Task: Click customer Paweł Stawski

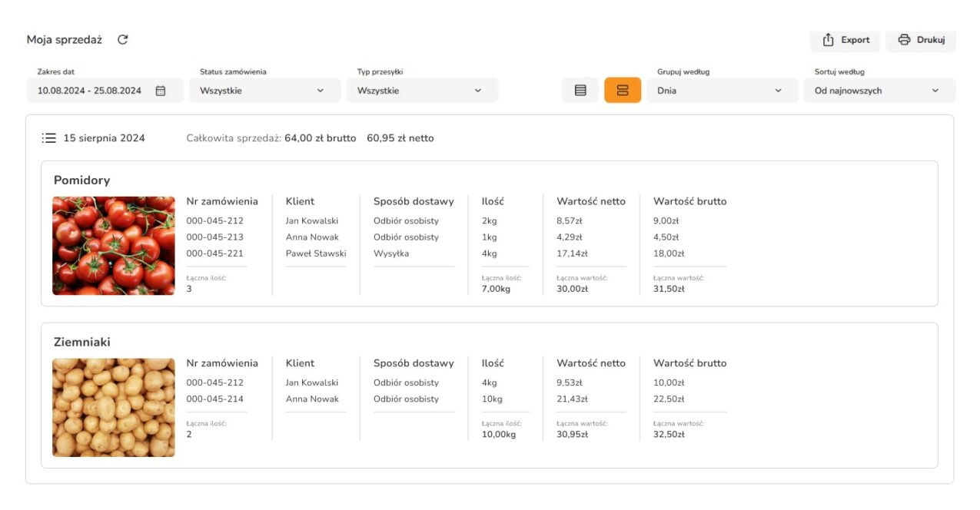Action: (x=316, y=253)
